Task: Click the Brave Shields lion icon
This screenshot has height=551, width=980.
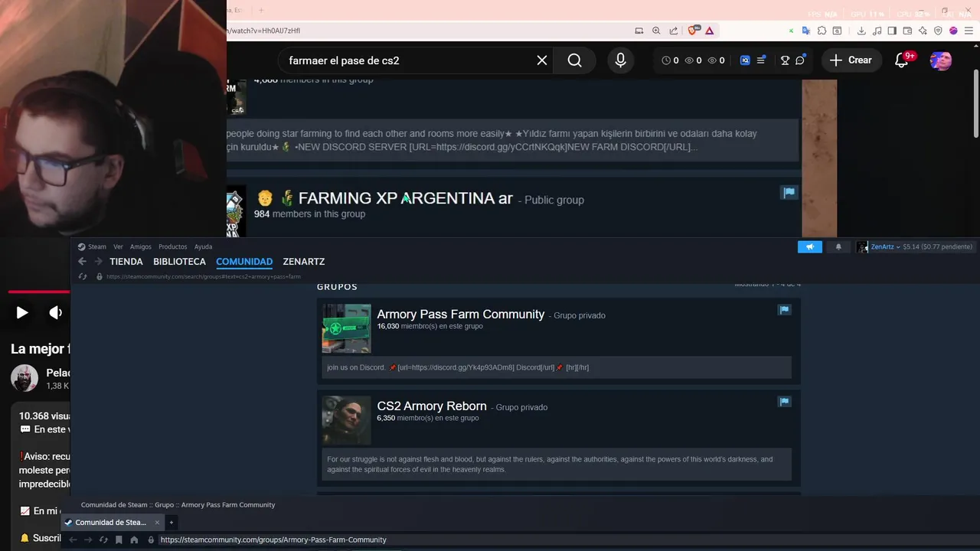Action: 694,31
